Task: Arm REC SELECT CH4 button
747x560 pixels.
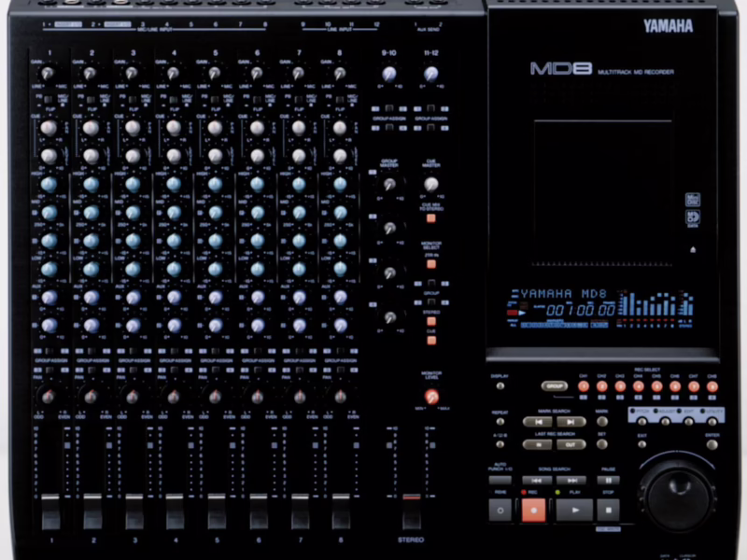Action: coord(639,386)
